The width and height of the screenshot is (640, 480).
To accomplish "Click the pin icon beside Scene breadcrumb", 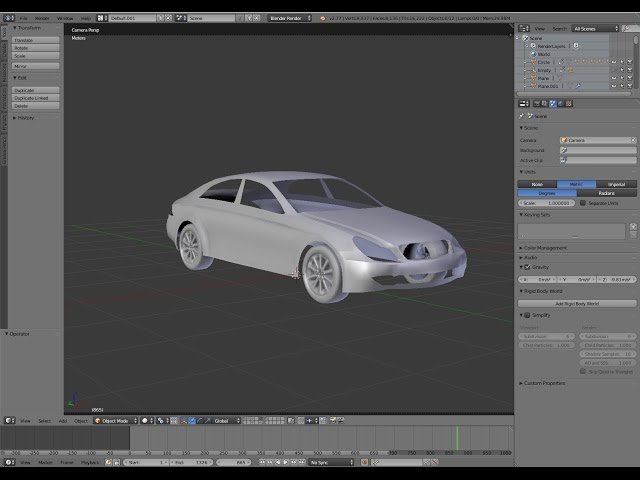I will point(521,116).
